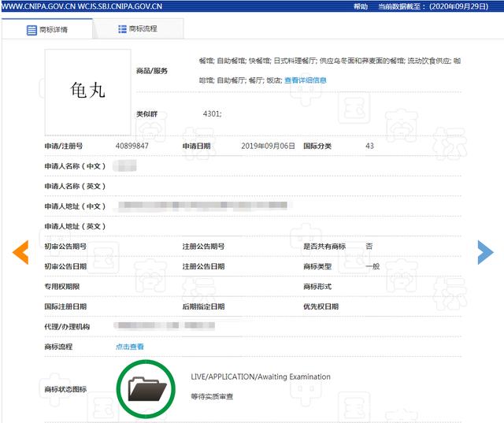Click the LIVE/APPLICATION/Awaiting Examination status text
Image resolution: width=504 pixels, height=423 pixels.
click(261, 377)
